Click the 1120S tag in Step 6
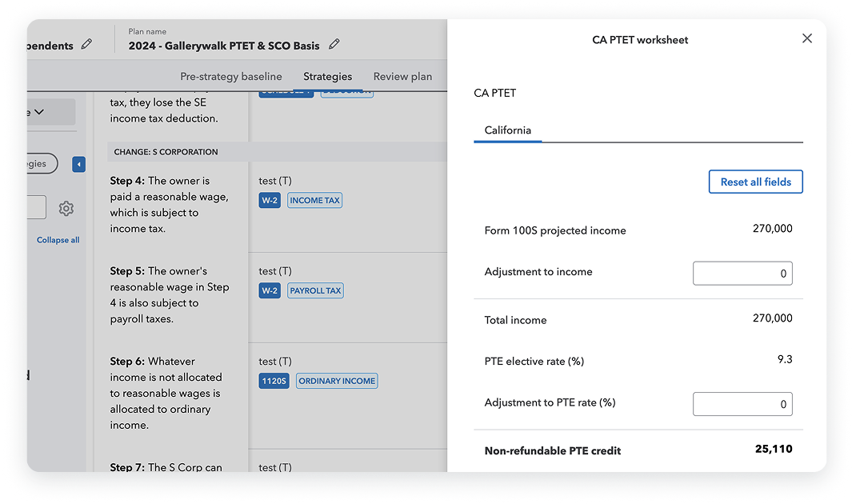The width and height of the screenshot is (852, 504). pos(274,381)
